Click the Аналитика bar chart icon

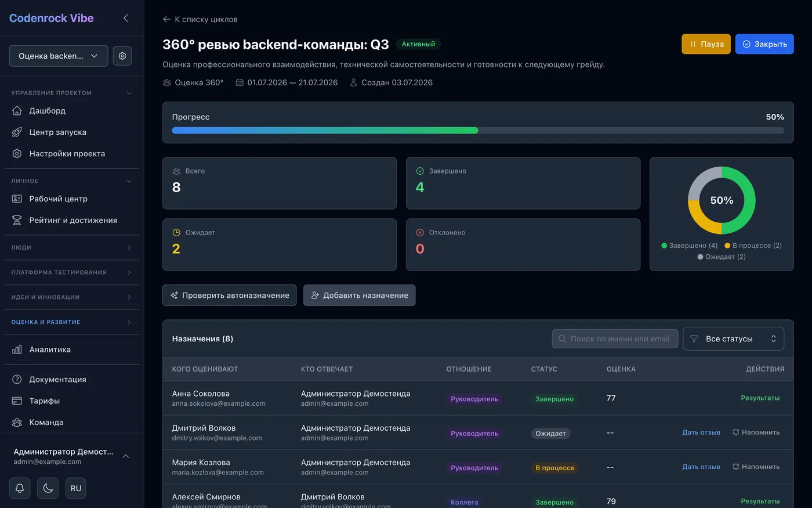coord(17,350)
